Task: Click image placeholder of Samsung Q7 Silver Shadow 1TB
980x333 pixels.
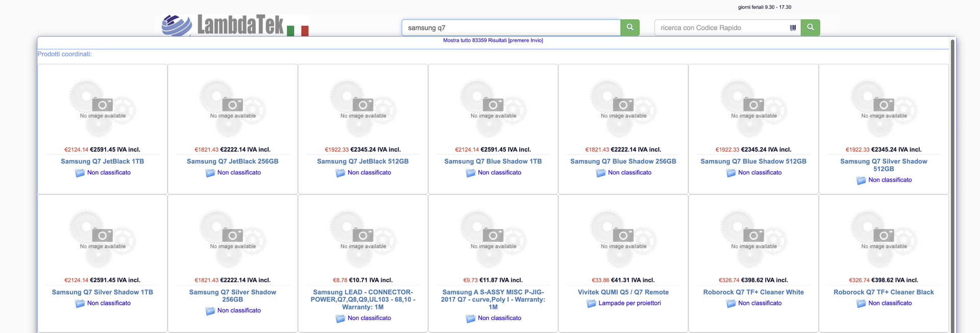Action: (x=103, y=239)
